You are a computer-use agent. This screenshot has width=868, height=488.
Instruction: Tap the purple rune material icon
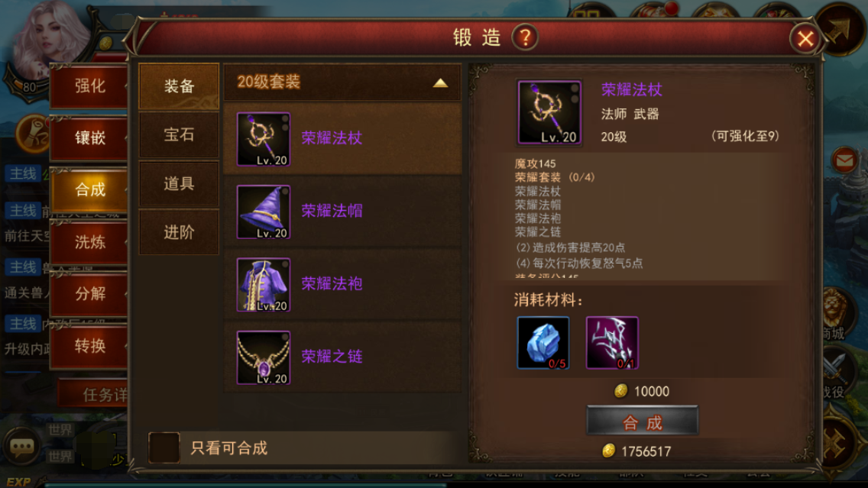tap(612, 342)
